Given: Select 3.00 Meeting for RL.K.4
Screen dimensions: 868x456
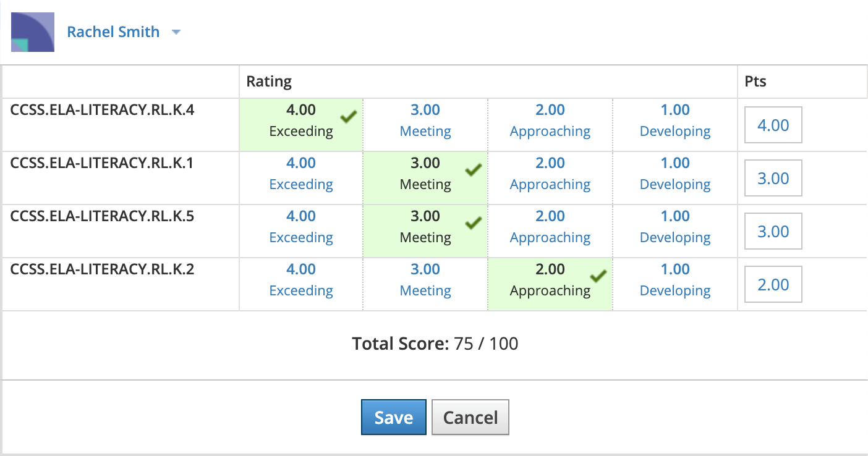Looking at the screenshot, I should pyautogui.click(x=425, y=120).
